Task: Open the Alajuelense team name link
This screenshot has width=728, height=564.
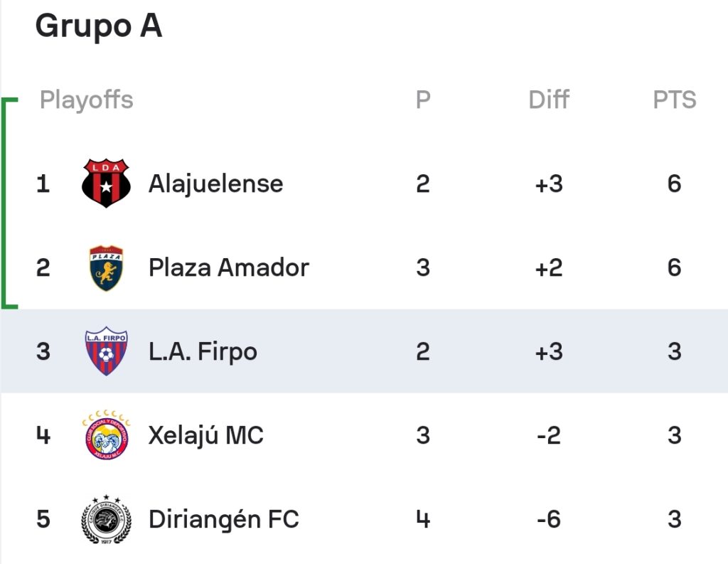Action: [x=215, y=184]
